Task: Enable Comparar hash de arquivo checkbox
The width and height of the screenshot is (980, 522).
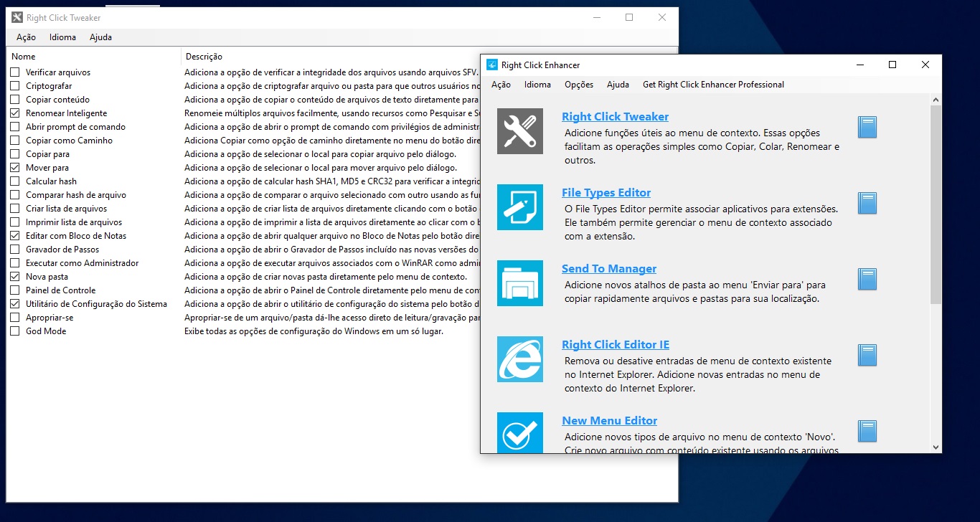Action: (15, 195)
